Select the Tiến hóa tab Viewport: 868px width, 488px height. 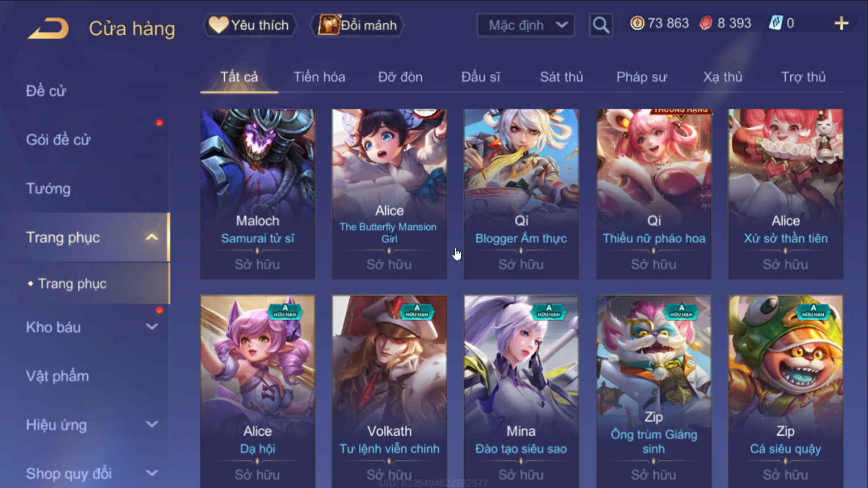coord(319,77)
